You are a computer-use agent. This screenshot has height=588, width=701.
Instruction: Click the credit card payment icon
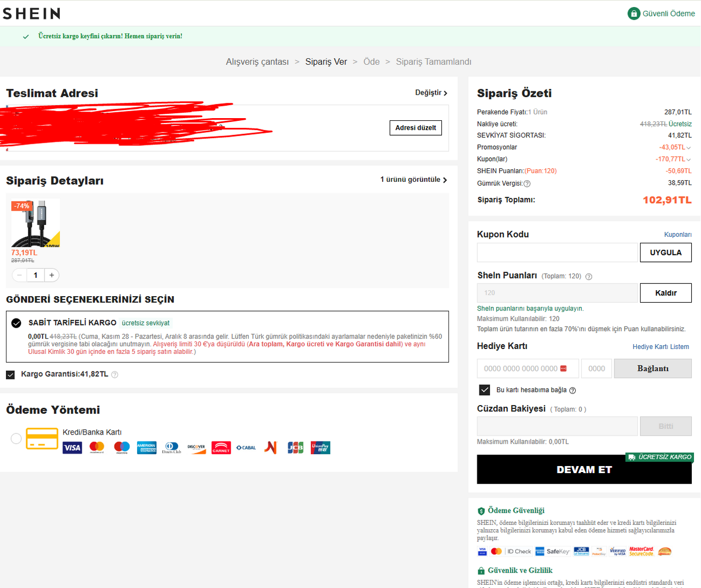(x=42, y=439)
